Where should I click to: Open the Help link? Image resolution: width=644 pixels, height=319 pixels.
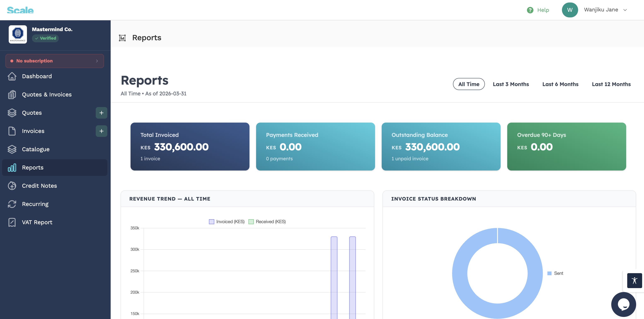point(538,10)
